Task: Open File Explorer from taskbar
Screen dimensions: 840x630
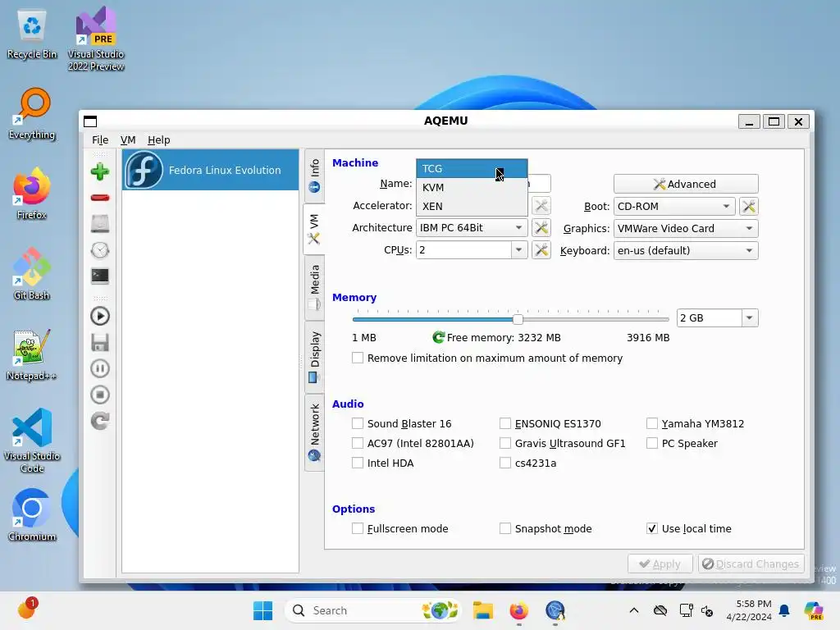Action: point(482,610)
